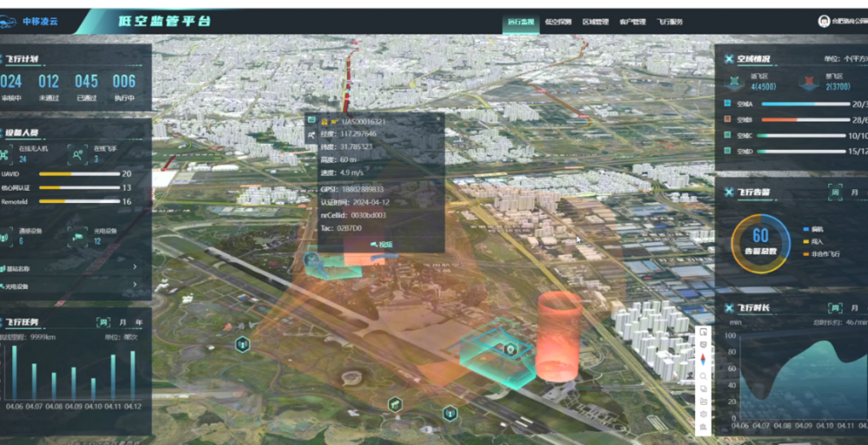Open the 飞行服务 navigation tab
The height and width of the screenshot is (445, 868).
tap(669, 21)
